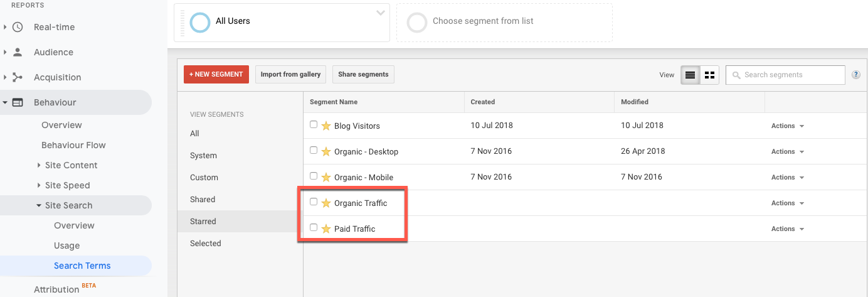
Task: Open Search Terms under Site Search
Action: click(82, 266)
